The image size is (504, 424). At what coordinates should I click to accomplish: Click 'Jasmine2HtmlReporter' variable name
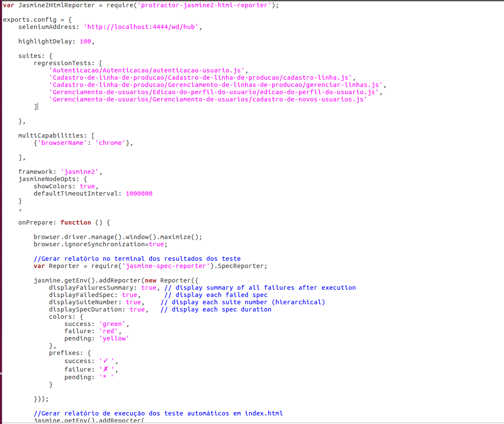tap(57, 5)
